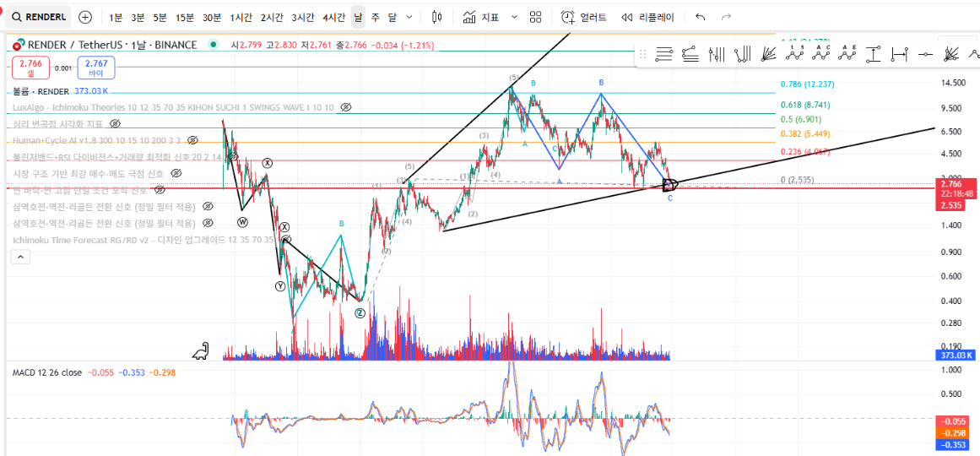Open the indicator templates grid icon
This screenshot has height=456, width=980.
point(536,17)
